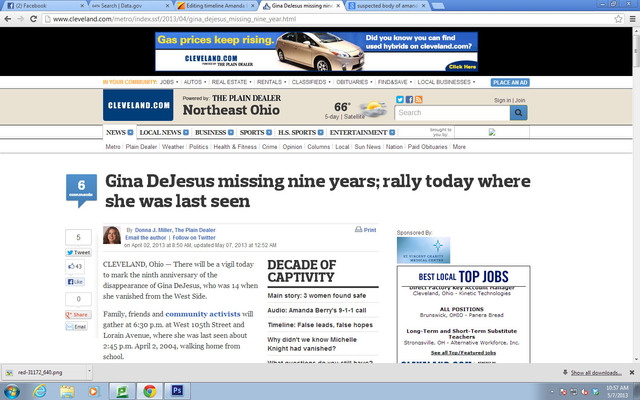The image size is (640, 400).
Task: Click the Google plus Share button
Action: point(78,315)
